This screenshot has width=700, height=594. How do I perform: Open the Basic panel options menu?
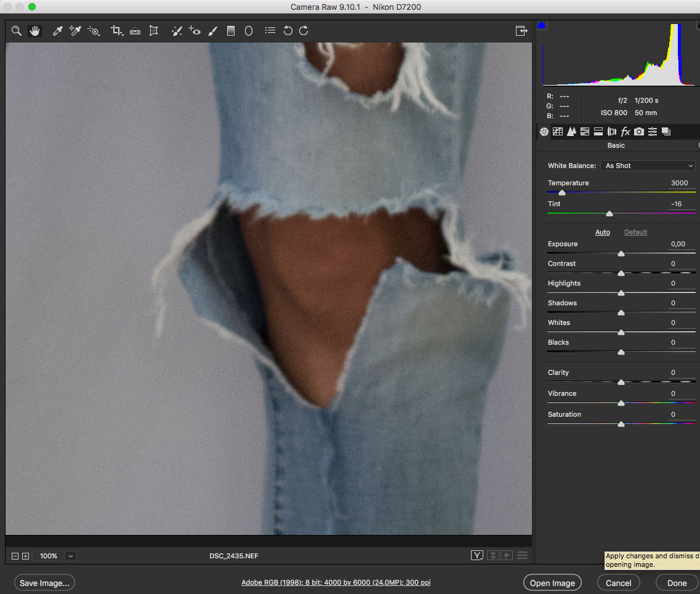pos(698,146)
